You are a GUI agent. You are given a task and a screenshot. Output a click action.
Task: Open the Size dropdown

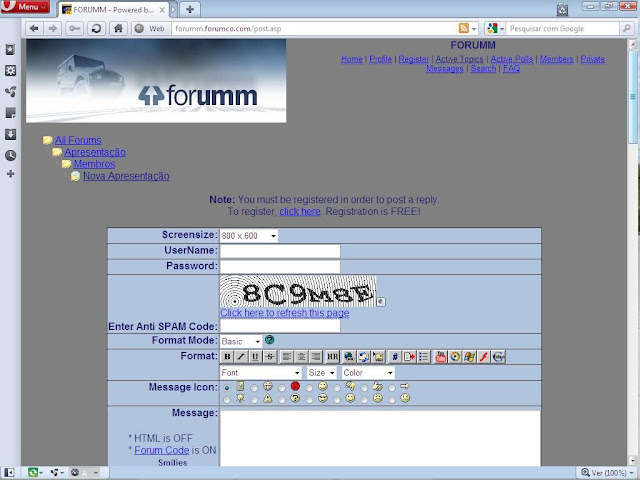321,373
